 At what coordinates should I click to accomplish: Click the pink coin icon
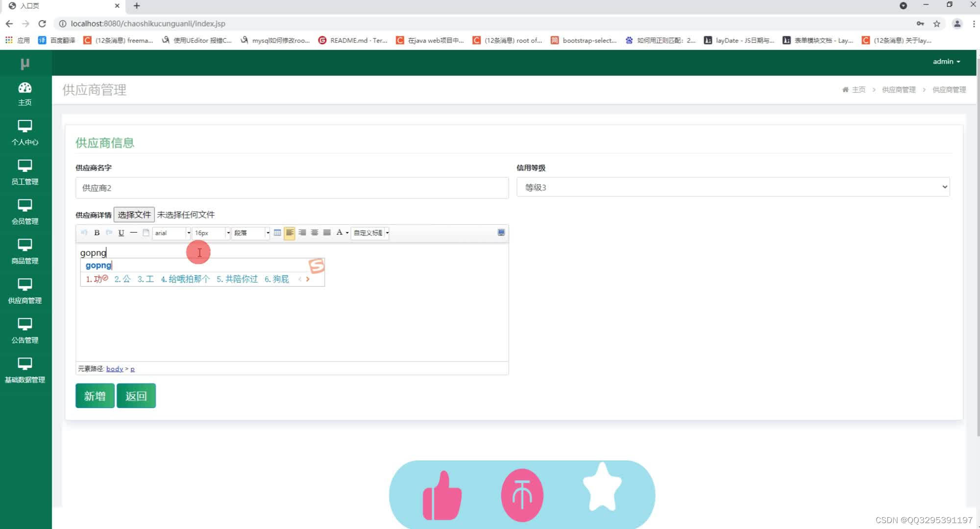522,495
